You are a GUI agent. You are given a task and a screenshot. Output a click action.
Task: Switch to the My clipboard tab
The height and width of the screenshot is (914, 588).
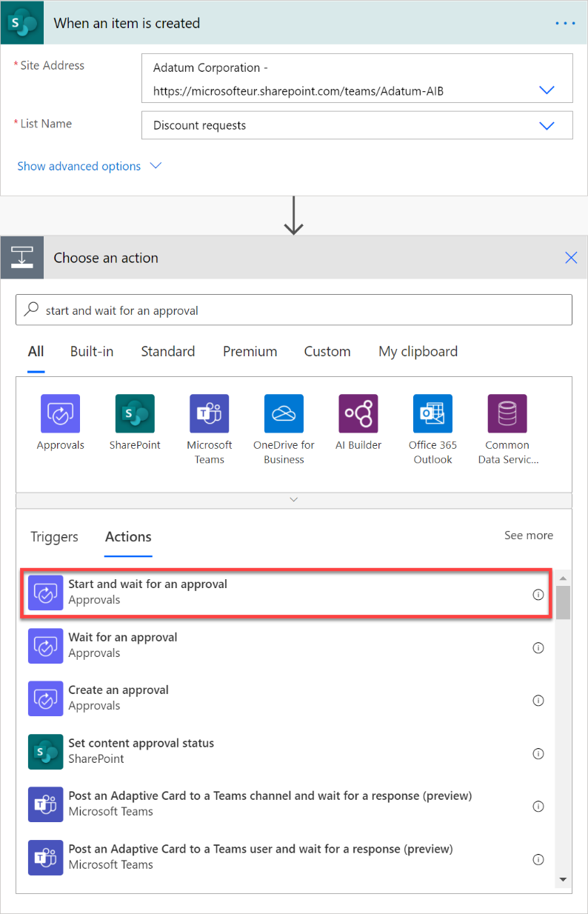click(418, 352)
